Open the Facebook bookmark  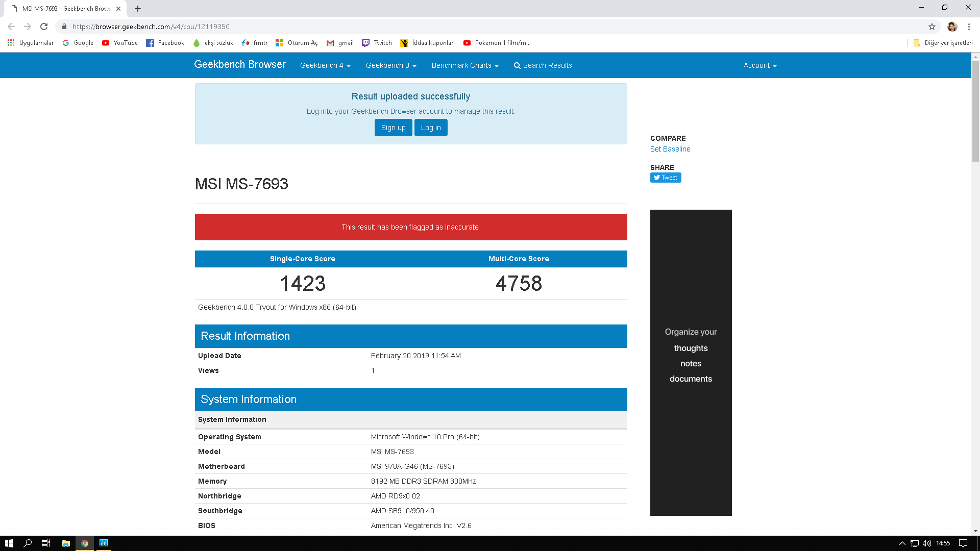point(165,43)
